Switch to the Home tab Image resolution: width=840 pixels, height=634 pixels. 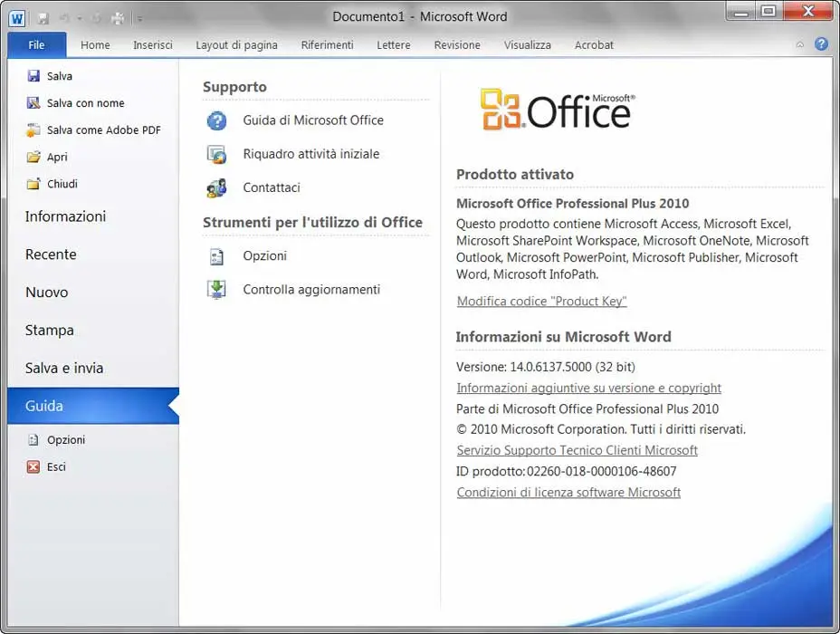tap(95, 45)
